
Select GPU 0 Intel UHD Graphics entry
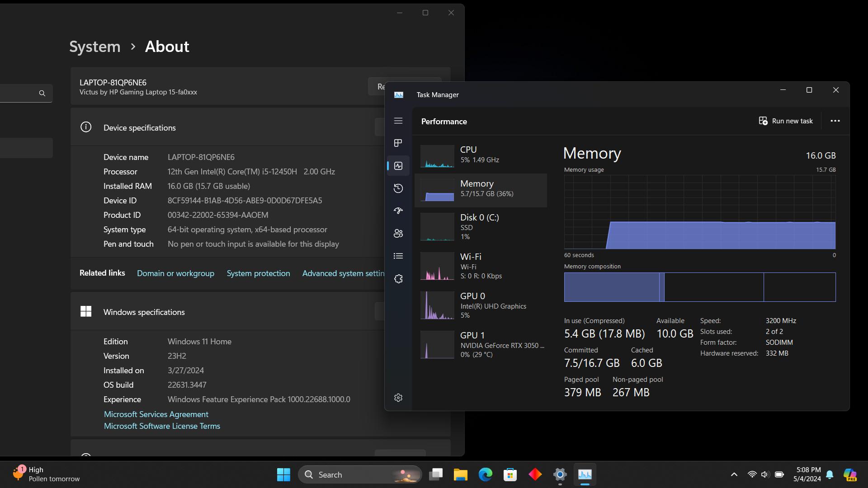481,305
